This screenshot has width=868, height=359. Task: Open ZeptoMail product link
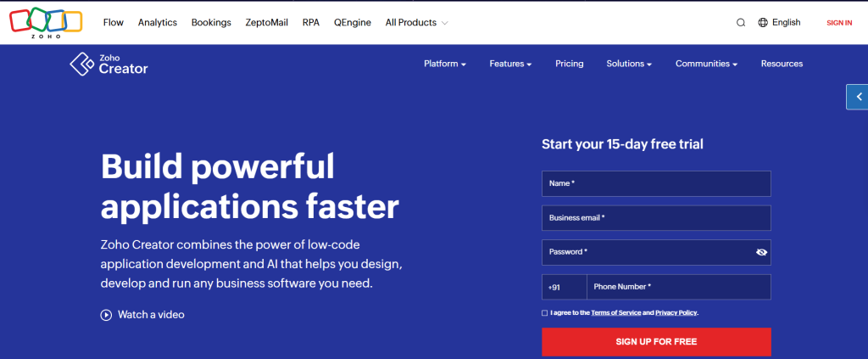point(267,23)
